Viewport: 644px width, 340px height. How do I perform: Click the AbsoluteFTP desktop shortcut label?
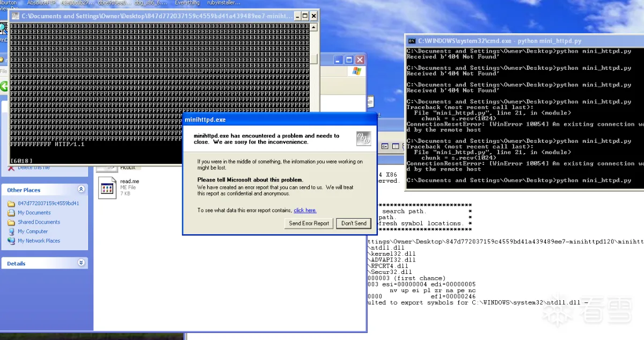pos(41,3)
